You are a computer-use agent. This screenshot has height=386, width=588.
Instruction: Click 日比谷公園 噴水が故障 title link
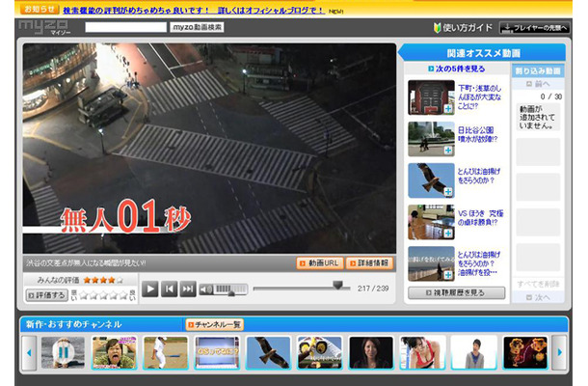[477, 134]
